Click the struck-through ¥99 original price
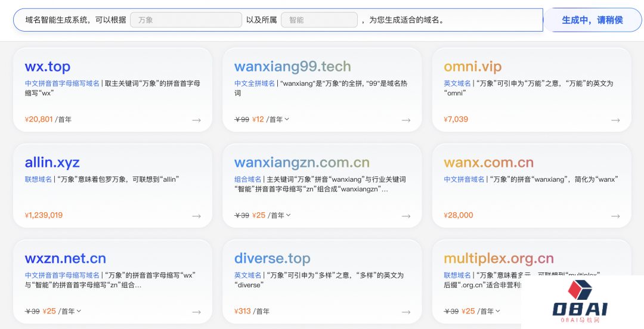The width and height of the screenshot is (644, 329). coord(242,119)
